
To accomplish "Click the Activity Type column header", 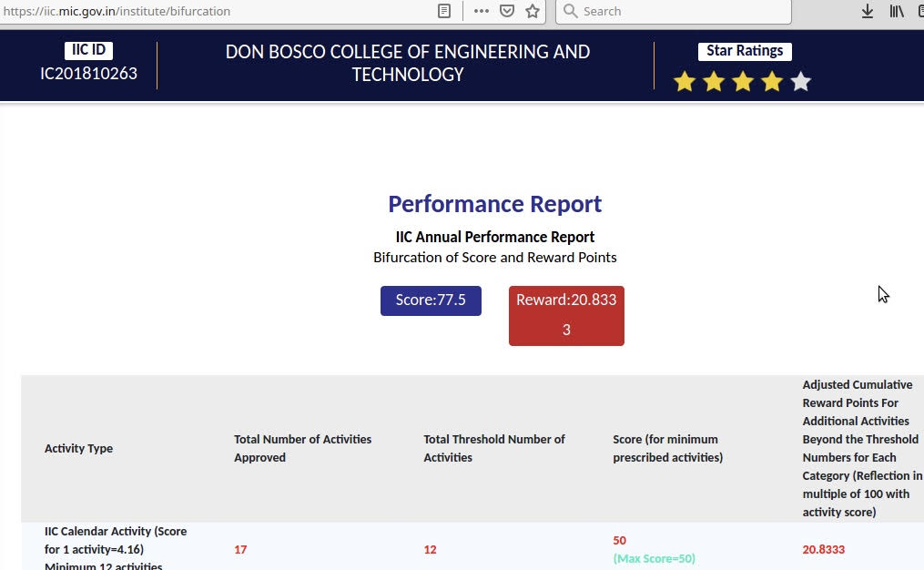I will pyautogui.click(x=78, y=449).
